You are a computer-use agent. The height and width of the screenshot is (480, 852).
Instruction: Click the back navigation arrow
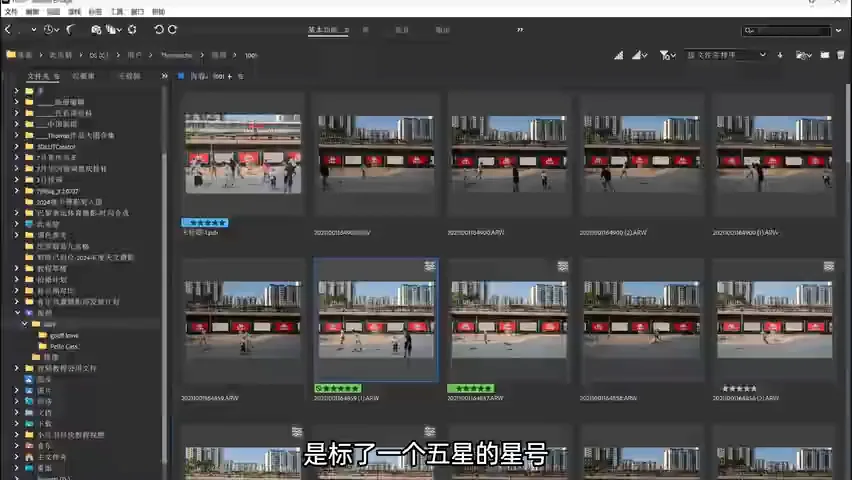point(8,29)
